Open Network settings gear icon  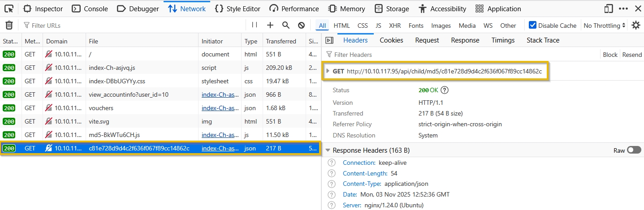point(636,26)
